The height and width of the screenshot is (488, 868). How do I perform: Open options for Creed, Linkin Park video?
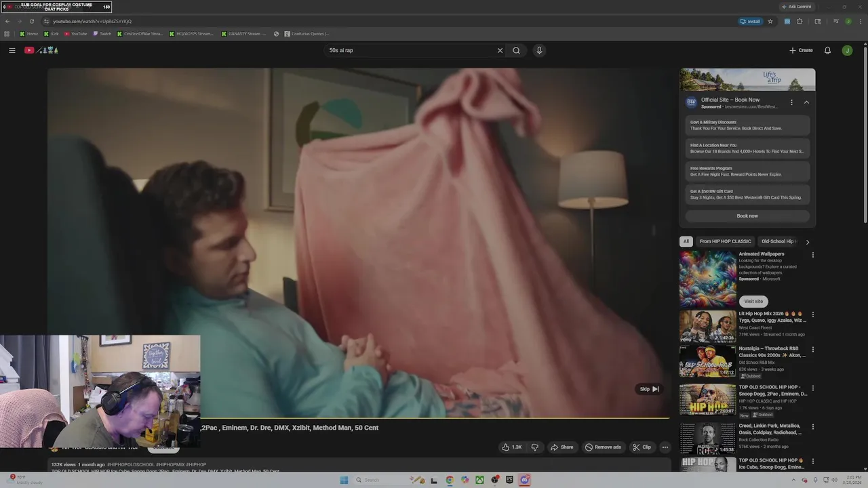coord(812,427)
